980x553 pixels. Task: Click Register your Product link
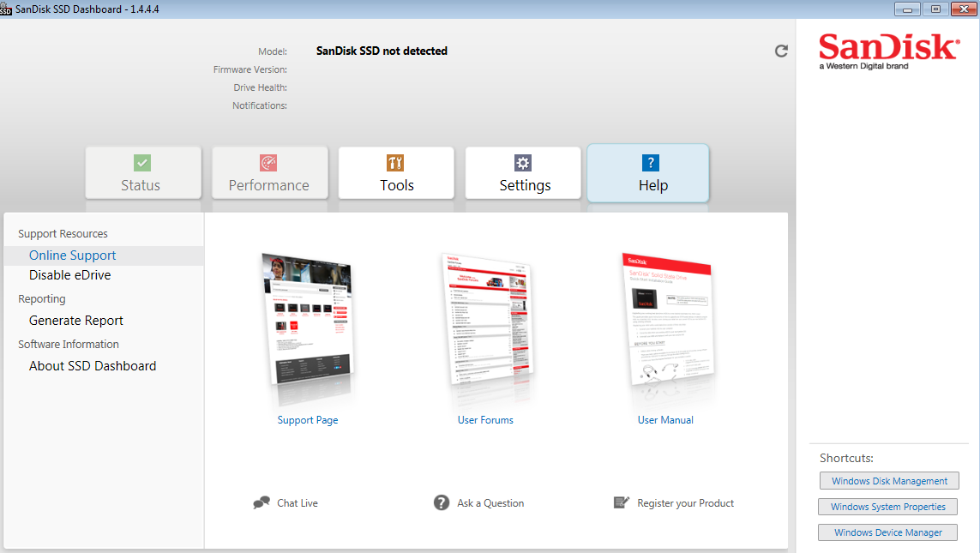coord(686,503)
